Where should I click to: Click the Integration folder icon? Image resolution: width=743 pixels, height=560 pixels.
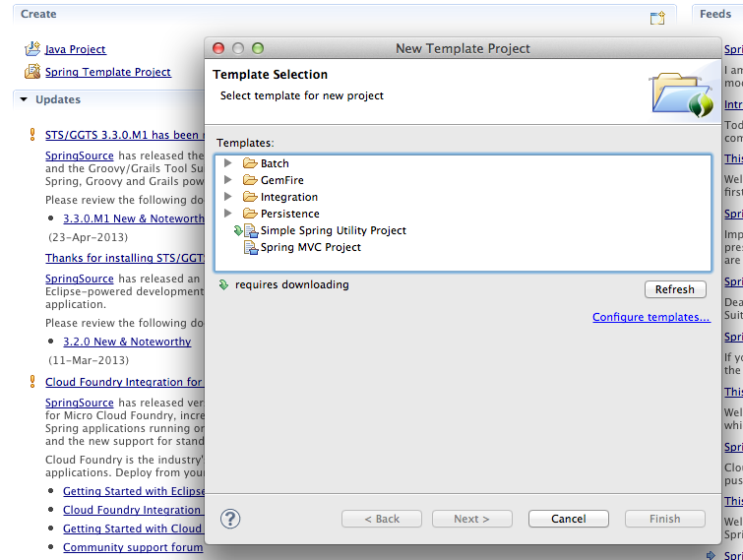tap(250, 197)
